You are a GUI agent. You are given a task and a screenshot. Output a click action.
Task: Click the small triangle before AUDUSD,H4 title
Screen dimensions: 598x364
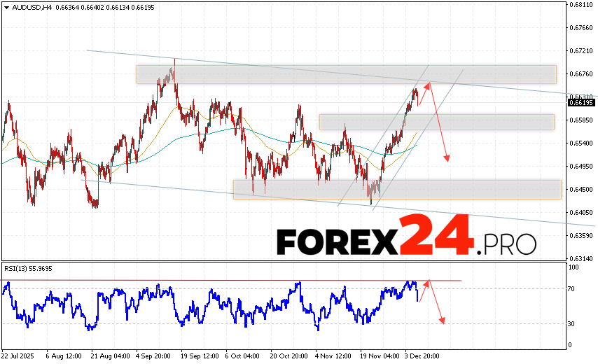(x=5, y=7)
